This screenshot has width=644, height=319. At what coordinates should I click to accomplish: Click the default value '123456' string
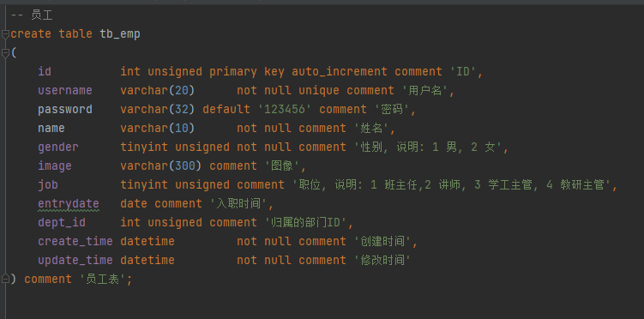click(285, 110)
